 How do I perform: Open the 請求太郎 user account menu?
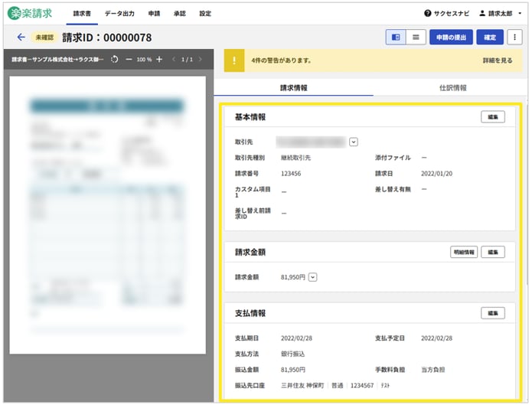501,14
